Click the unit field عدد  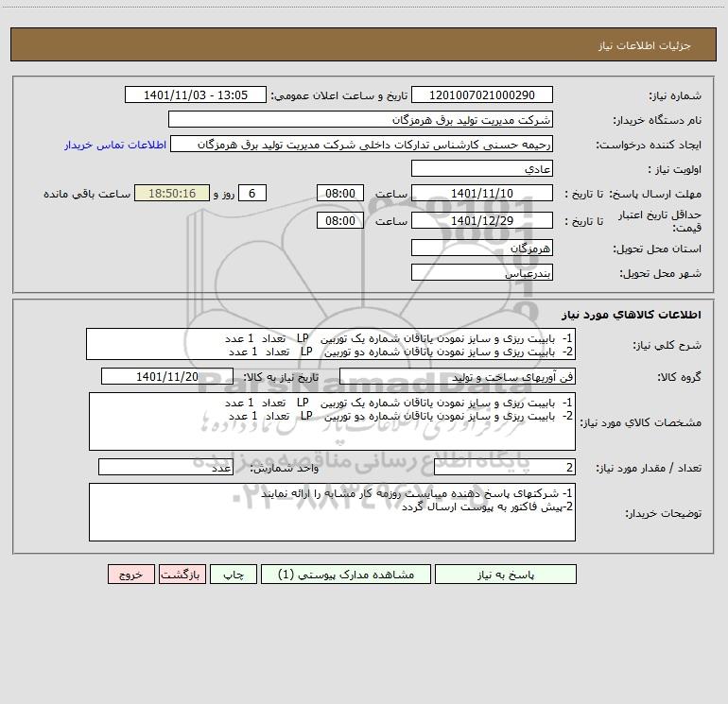165,467
